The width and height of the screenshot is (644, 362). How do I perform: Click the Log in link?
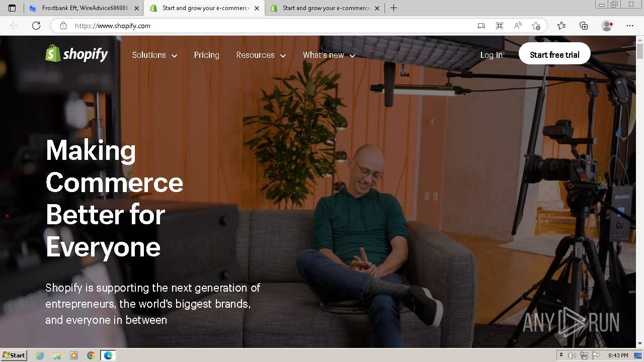491,55
